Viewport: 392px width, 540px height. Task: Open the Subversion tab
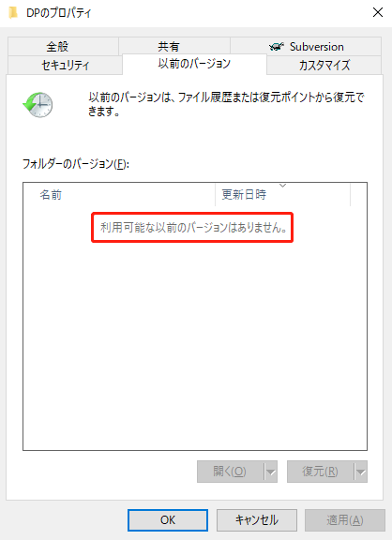(x=306, y=47)
